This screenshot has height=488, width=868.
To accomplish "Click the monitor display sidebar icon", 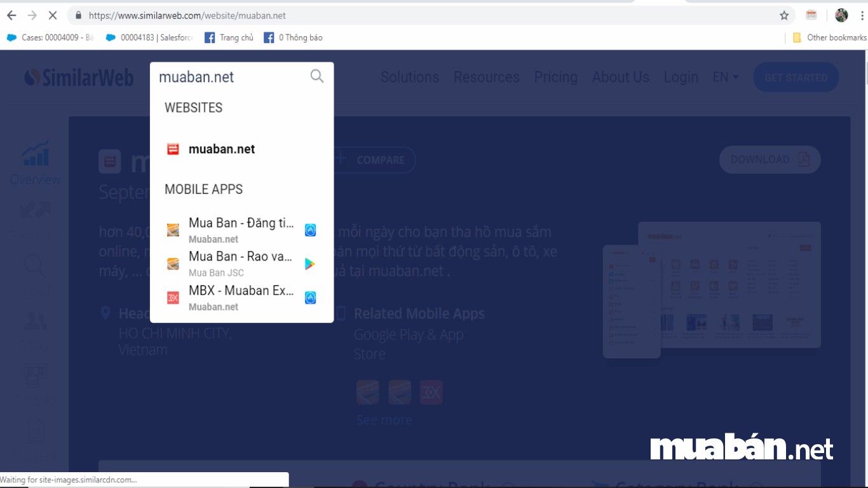I will pyautogui.click(x=35, y=375).
